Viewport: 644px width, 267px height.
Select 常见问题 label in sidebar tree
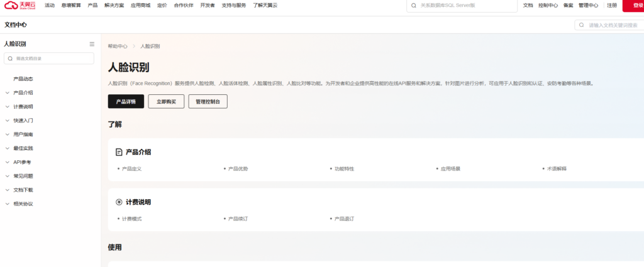click(23, 176)
